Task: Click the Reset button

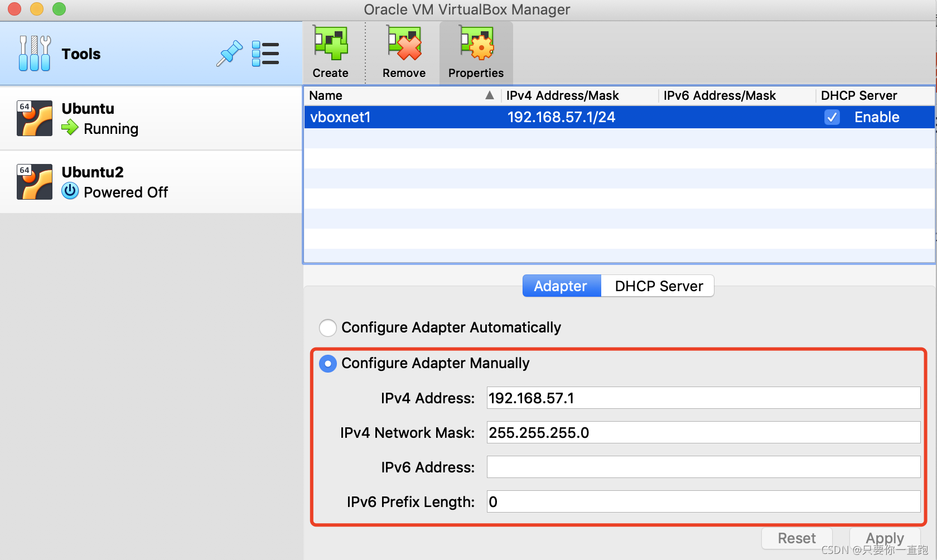Action: (797, 538)
